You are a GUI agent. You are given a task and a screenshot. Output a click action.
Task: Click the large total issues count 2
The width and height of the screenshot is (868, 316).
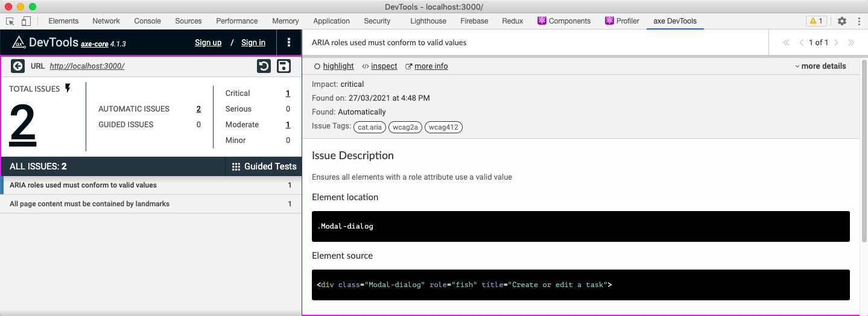(23, 125)
